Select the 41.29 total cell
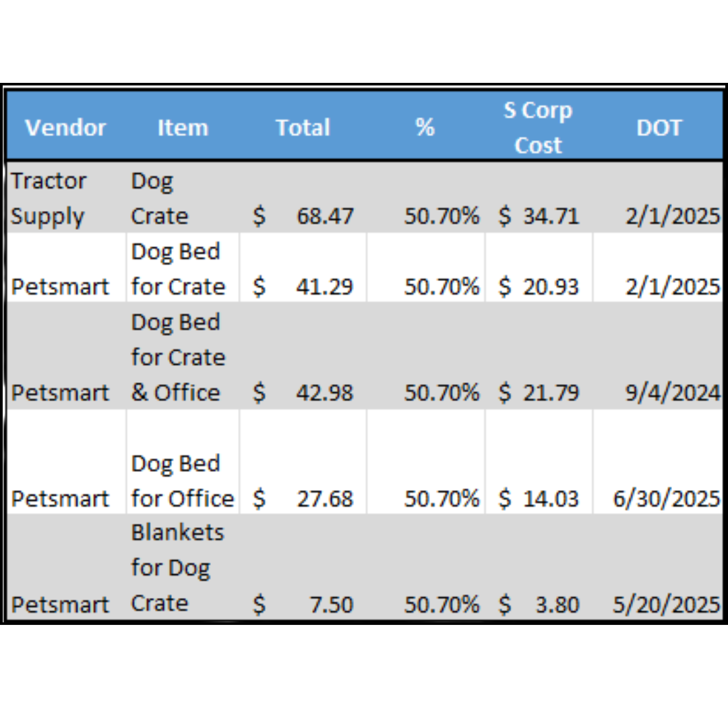The height and width of the screenshot is (728, 728). tap(324, 286)
